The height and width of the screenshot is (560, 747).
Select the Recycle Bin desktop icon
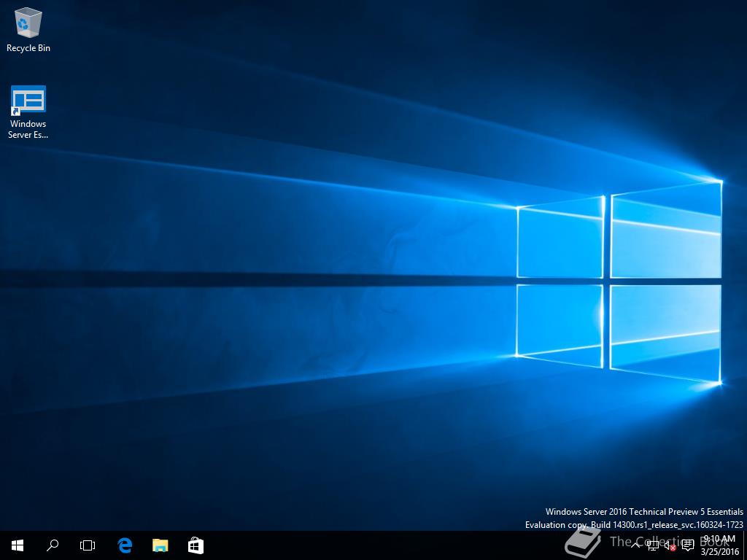pyautogui.click(x=28, y=29)
